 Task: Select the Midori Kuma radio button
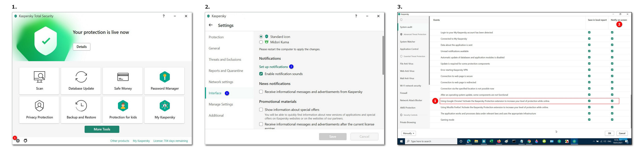(261, 42)
